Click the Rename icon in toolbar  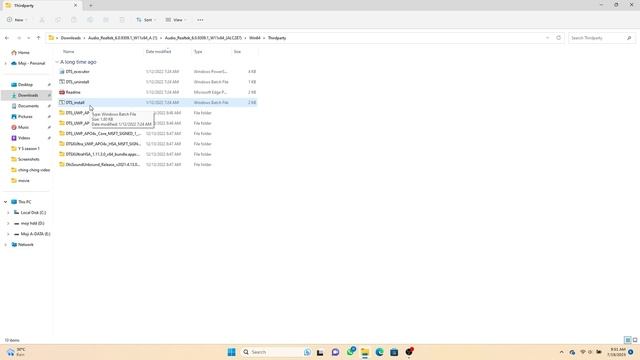90,20
